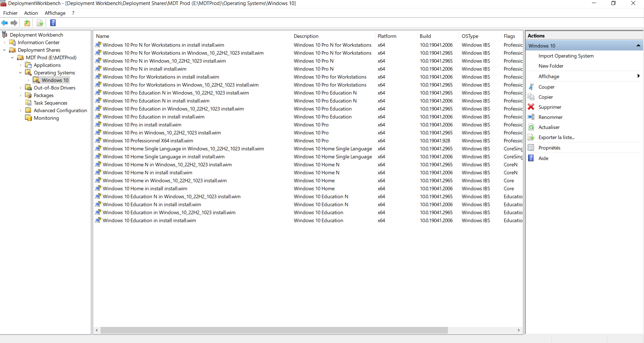Expand the Applications tree node

click(20, 65)
